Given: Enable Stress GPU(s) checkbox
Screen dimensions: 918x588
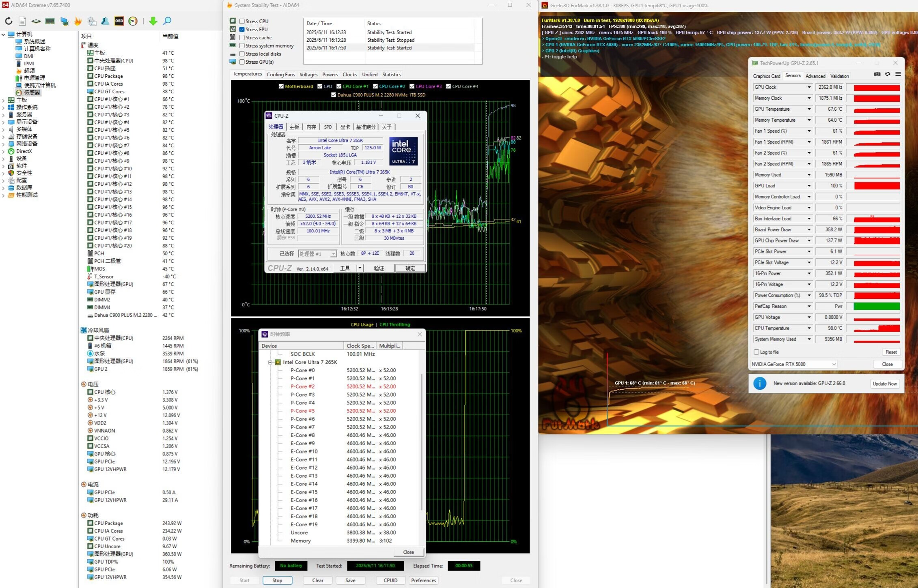Looking at the screenshot, I should point(242,62).
